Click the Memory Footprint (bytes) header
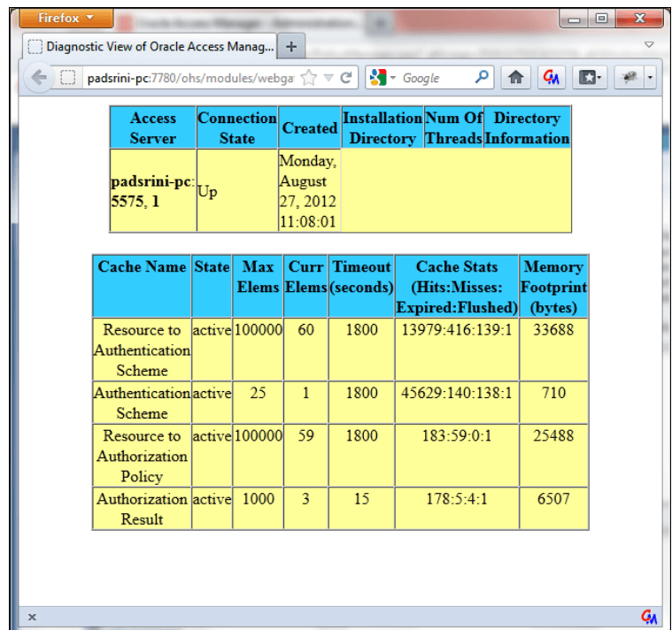This screenshot has width=672, height=630. point(553,286)
